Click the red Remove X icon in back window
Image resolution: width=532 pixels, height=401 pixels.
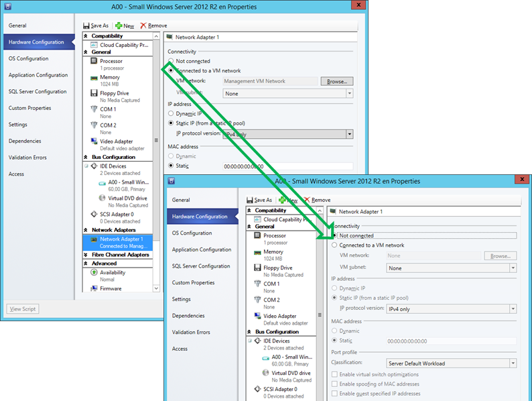click(x=143, y=25)
